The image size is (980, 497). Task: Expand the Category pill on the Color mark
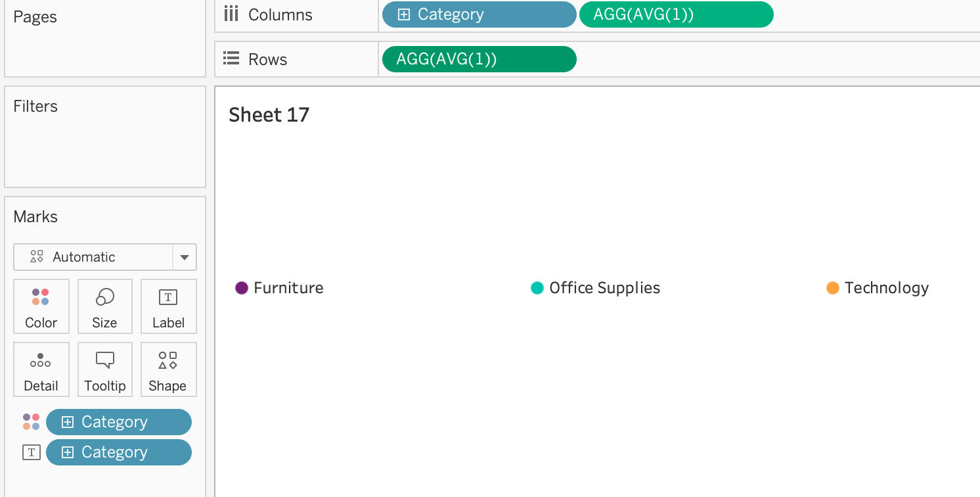tap(66, 421)
